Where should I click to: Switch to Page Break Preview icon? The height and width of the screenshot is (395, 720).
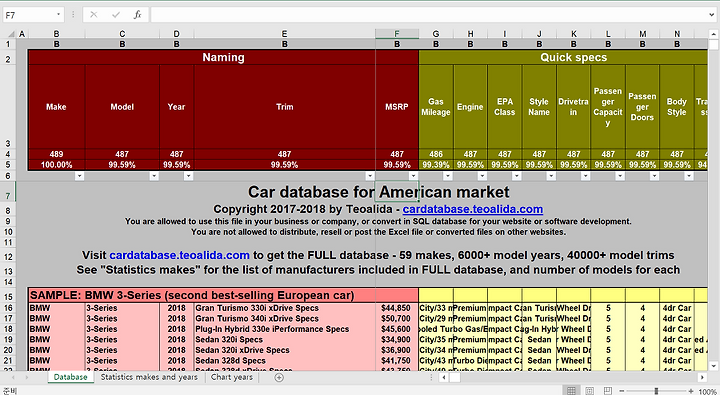tap(608, 391)
